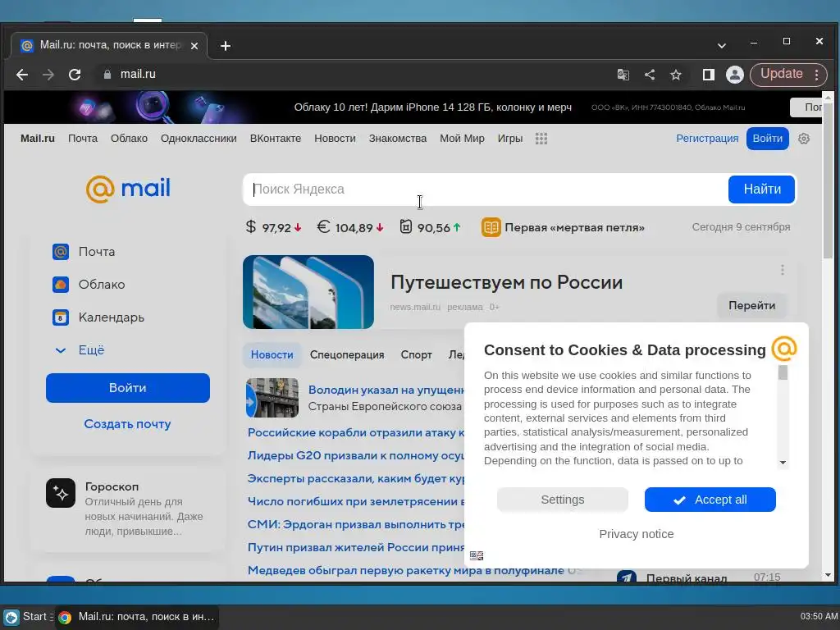The height and width of the screenshot is (630, 840).
Task: Click the Первый канал channel icon
Action: click(x=627, y=577)
